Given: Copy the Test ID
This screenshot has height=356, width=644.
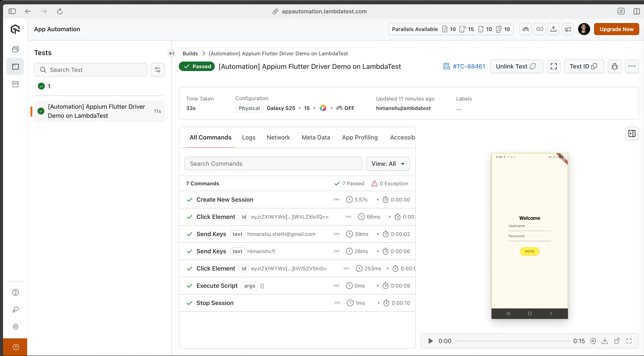Looking at the screenshot, I should [584, 66].
